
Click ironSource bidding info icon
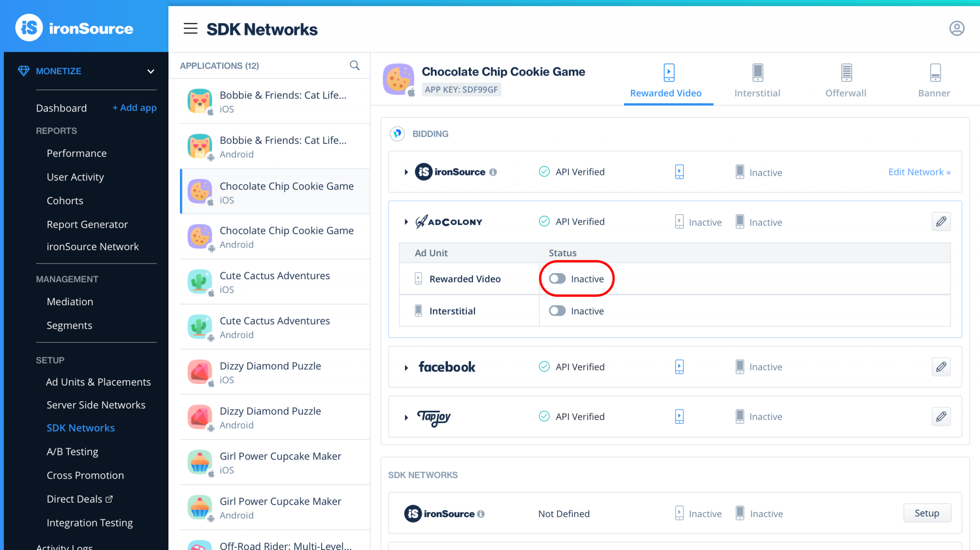pos(493,172)
